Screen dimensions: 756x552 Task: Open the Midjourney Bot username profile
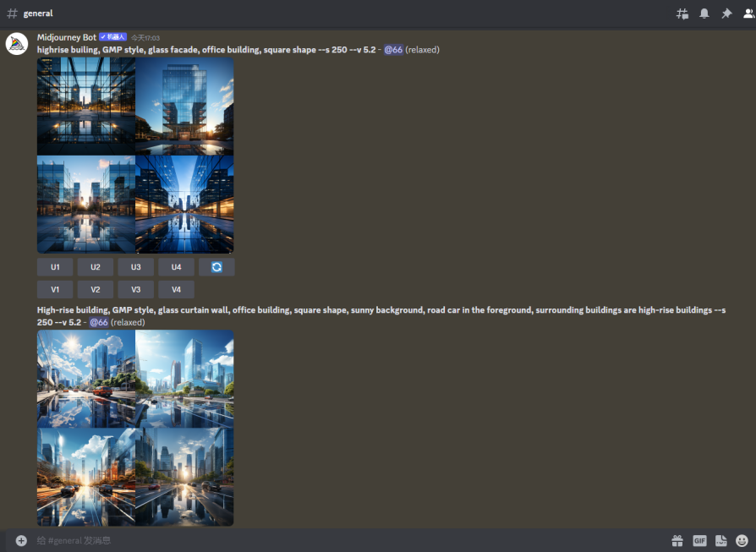tap(67, 37)
